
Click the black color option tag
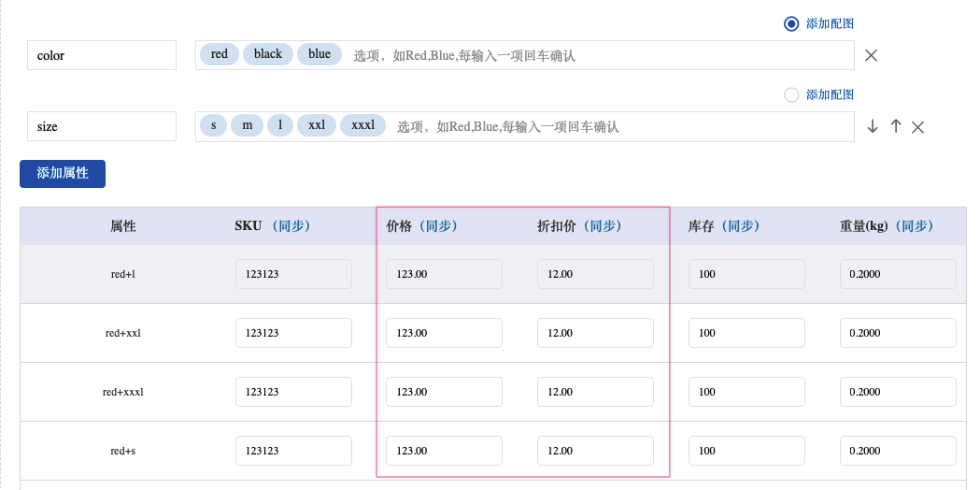pos(268,54)
